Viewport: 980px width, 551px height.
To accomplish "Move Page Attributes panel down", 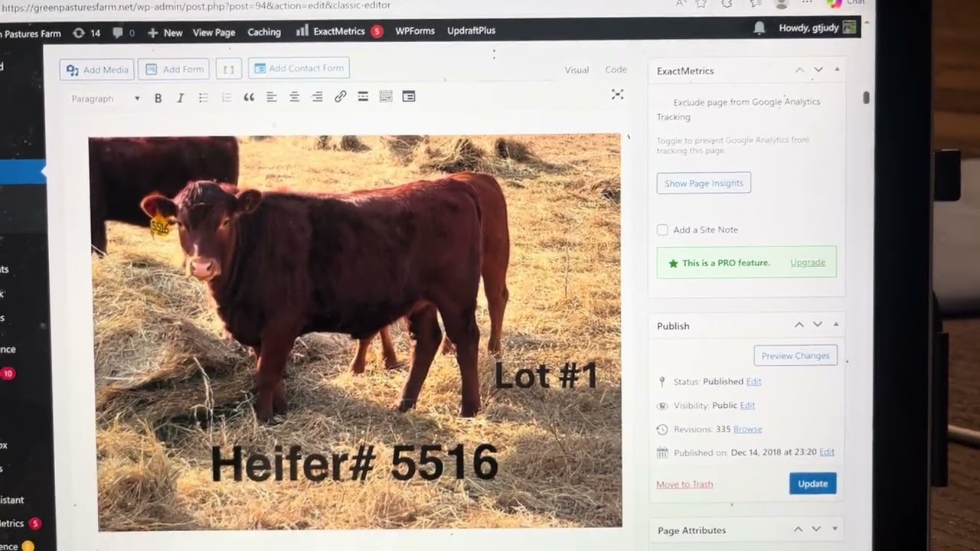I will (x=816, y=529).
